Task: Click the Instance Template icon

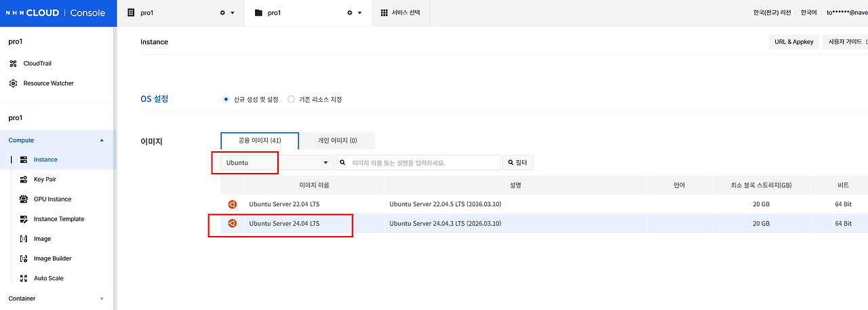Action: (24, 219)
